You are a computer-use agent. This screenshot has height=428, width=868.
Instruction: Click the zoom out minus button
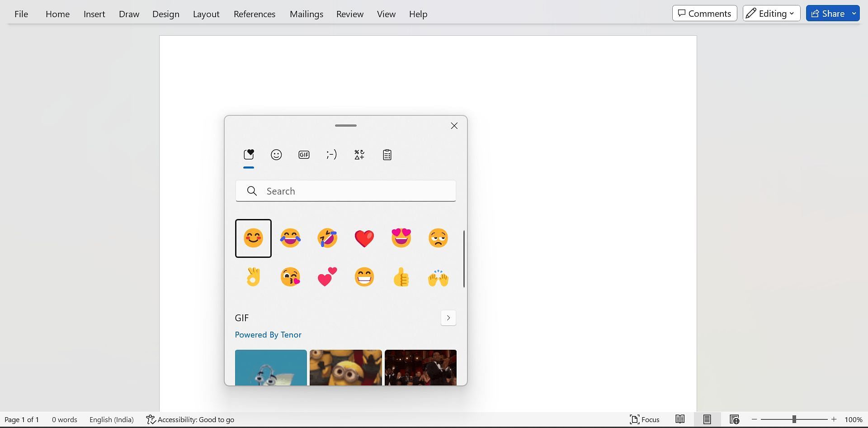click(754, 419)
